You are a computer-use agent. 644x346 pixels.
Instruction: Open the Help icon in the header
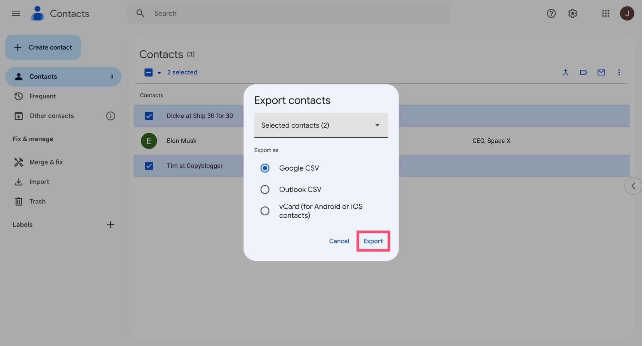click(x=551, y=13)
